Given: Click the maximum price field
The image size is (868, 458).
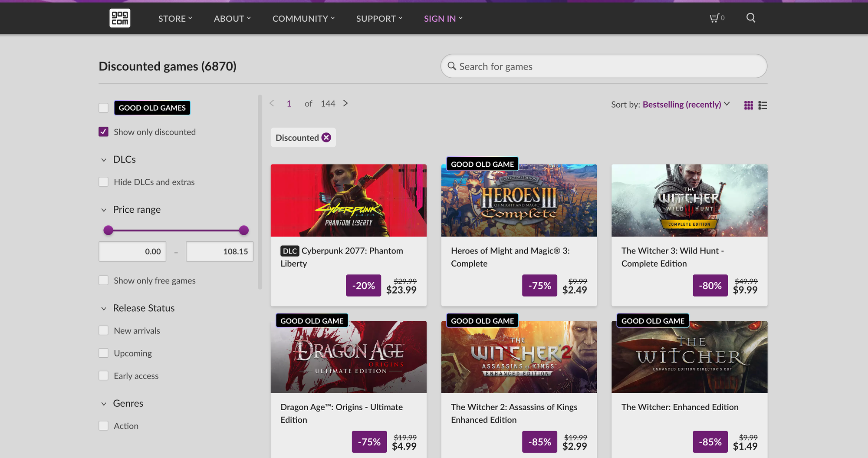Looking at the screenshot, I should [x=220, y=251].
